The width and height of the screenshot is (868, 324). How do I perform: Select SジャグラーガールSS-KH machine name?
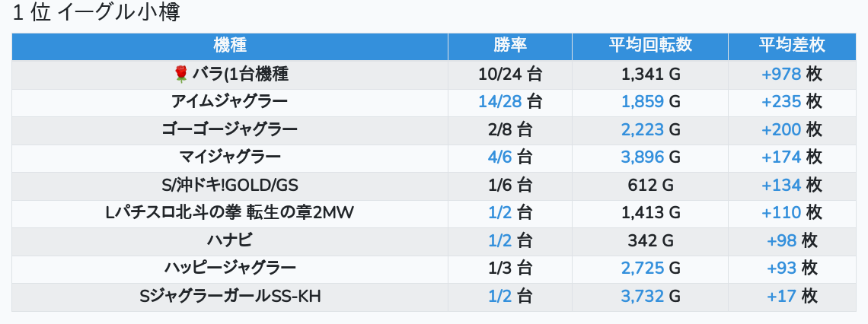[230, 297]
